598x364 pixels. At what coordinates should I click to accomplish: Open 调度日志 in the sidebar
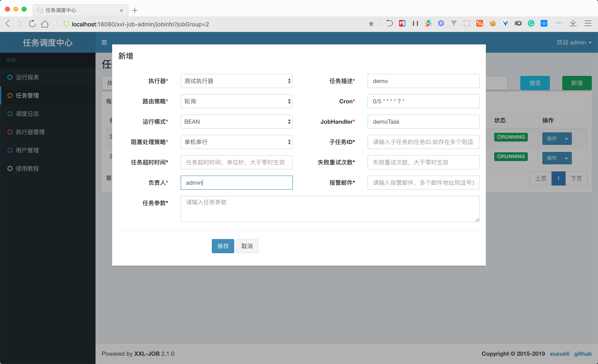point(48,114)
